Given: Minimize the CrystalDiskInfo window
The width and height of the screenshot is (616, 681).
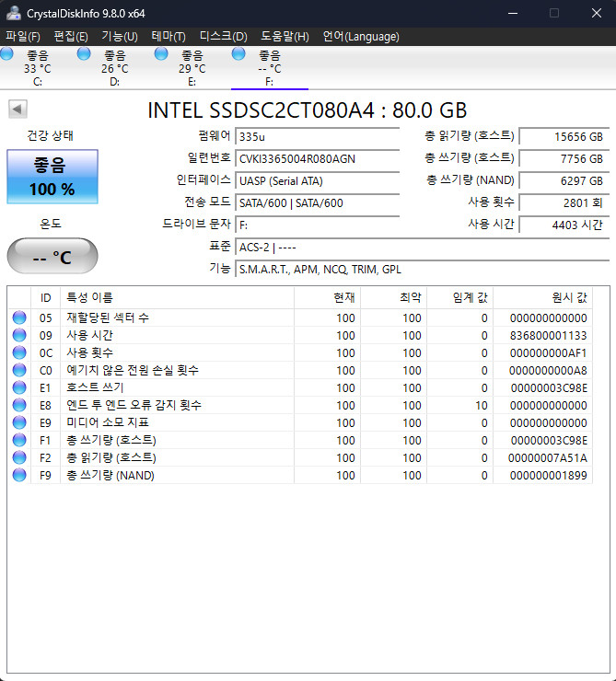Looking at the screenshot, I should (x=513, y=13).
